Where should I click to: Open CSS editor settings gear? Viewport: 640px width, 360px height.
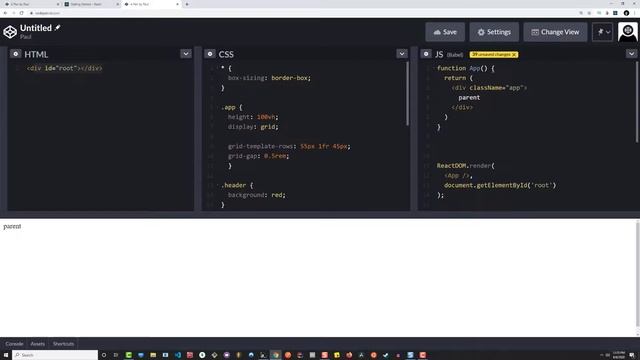(x=210, y=53)
